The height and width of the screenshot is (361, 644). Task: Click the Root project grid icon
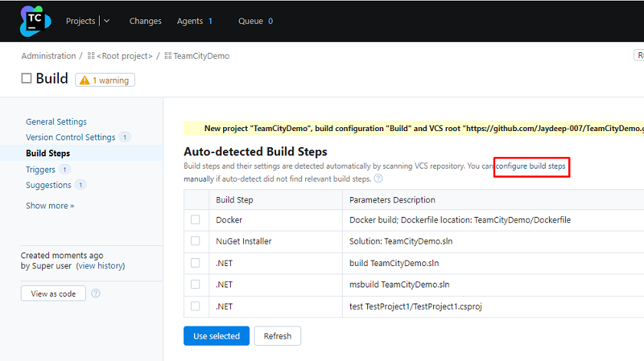click(91, 56)
